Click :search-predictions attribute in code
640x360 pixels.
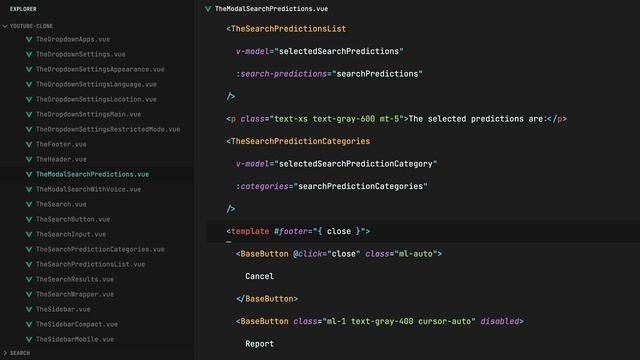281,74
